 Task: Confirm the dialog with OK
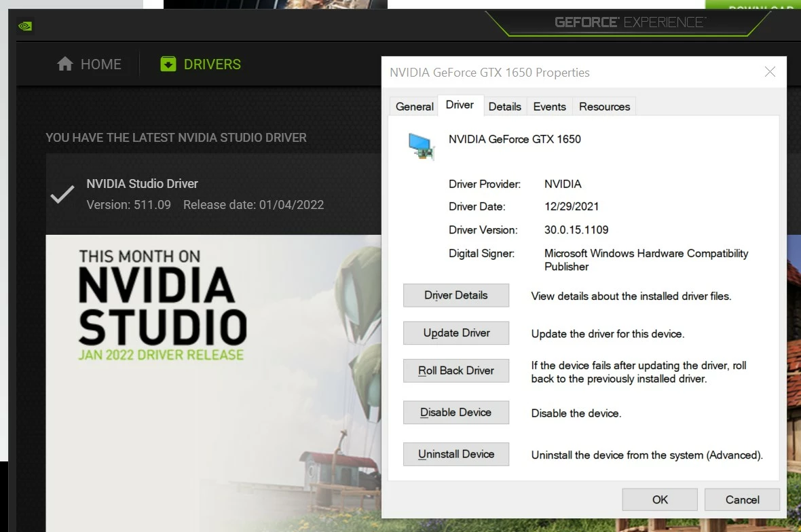660,500
